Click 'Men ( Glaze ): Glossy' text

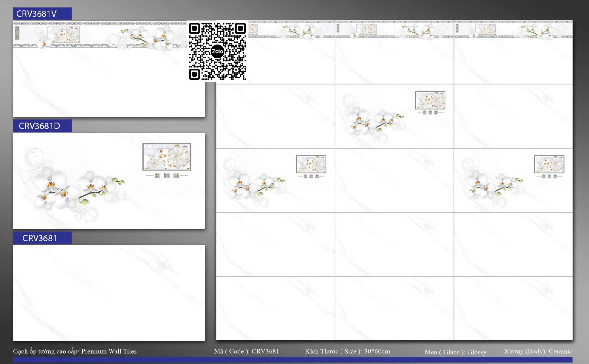[455, 352]
